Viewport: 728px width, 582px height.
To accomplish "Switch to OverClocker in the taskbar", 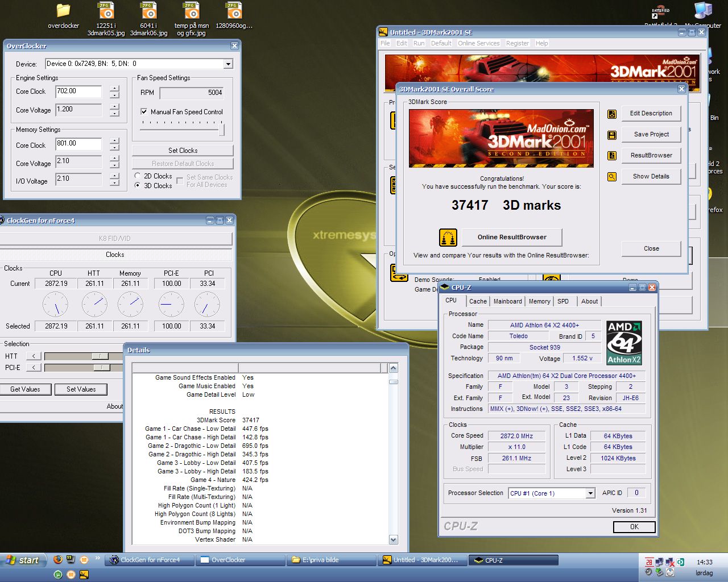I will 239,560.
